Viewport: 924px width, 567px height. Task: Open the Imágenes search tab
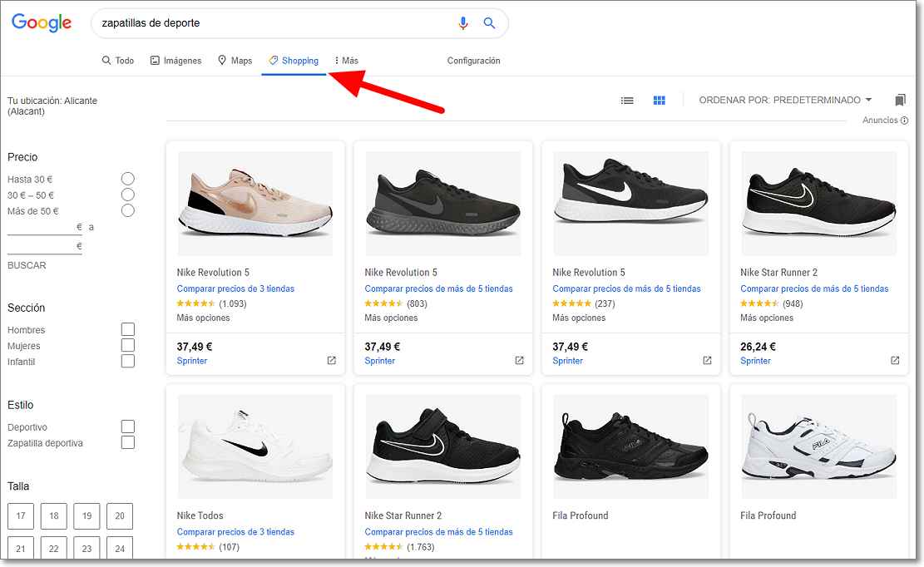(x=175, y=61)
